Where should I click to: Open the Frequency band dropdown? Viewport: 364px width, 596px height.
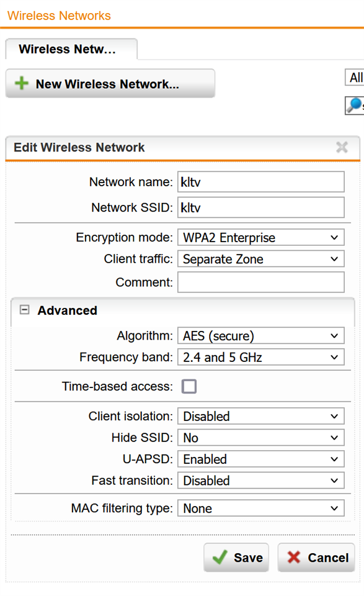point(261,358)
